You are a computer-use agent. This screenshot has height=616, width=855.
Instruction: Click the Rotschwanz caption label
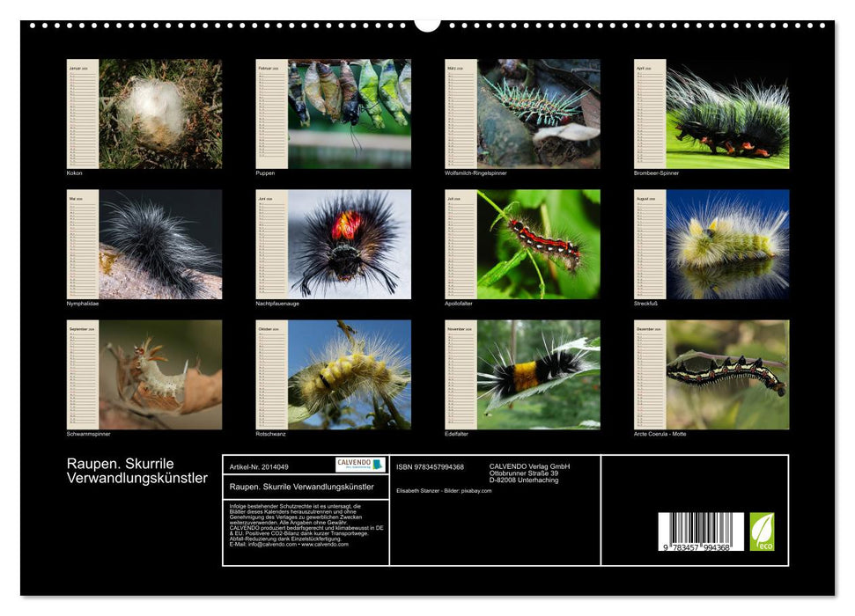coord(269,434)
